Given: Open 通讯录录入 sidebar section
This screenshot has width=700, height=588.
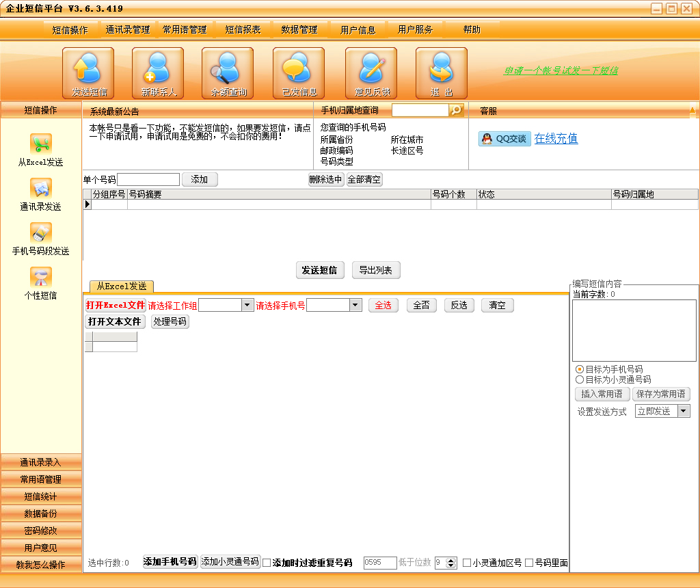Looking at the screenshot, I should [x=41, y=462].
